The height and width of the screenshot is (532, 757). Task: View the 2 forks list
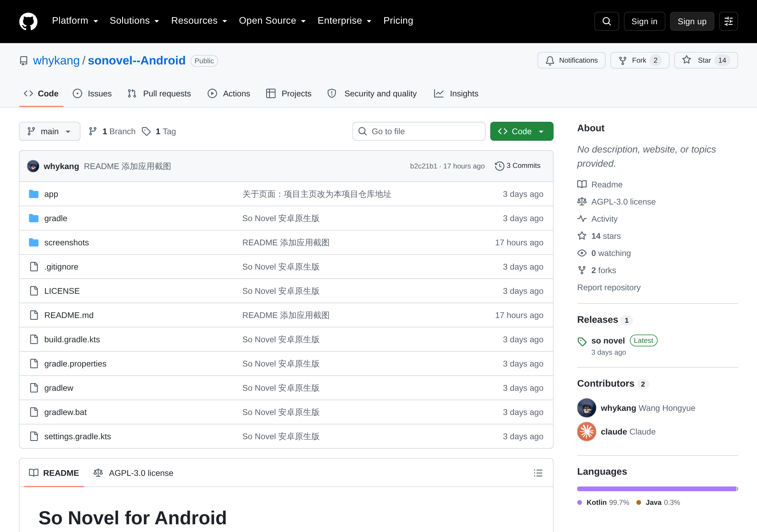(x=597, y=270)
